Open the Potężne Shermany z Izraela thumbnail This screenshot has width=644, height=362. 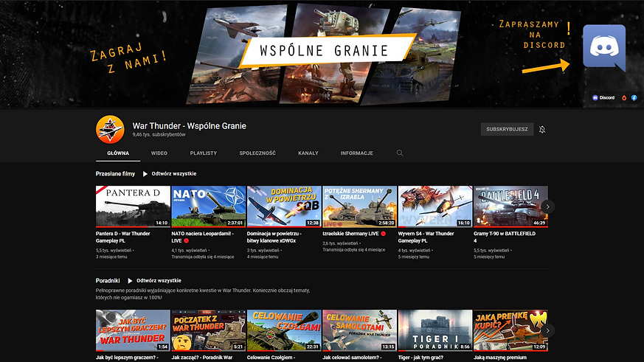coord(359,206)
